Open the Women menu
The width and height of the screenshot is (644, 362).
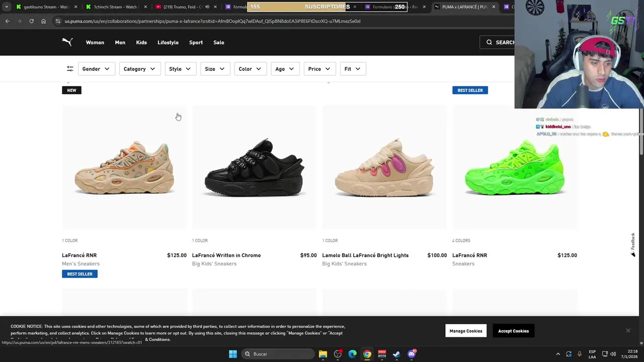pyautogui.click(x=95, y=42)
